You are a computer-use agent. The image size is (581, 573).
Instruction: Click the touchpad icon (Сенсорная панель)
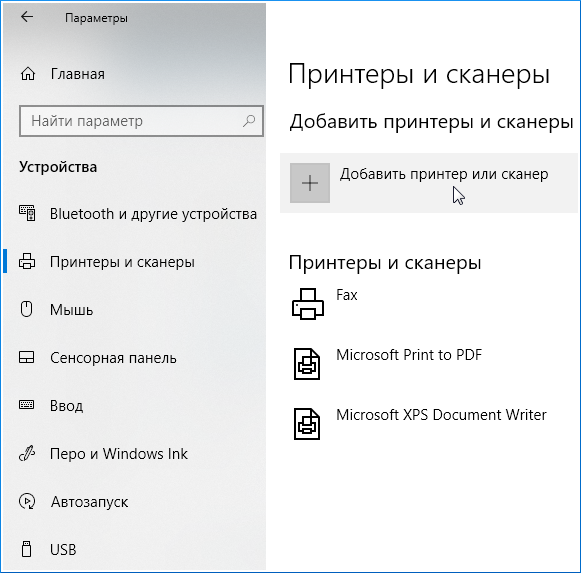[x=27, y=357]
